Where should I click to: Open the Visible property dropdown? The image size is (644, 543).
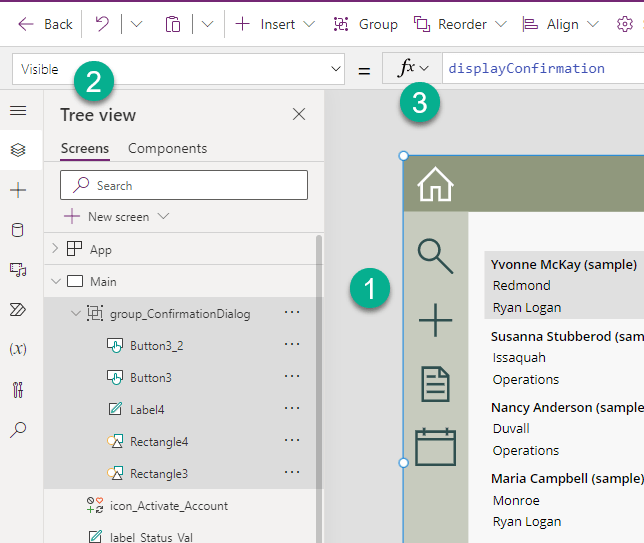178,69
